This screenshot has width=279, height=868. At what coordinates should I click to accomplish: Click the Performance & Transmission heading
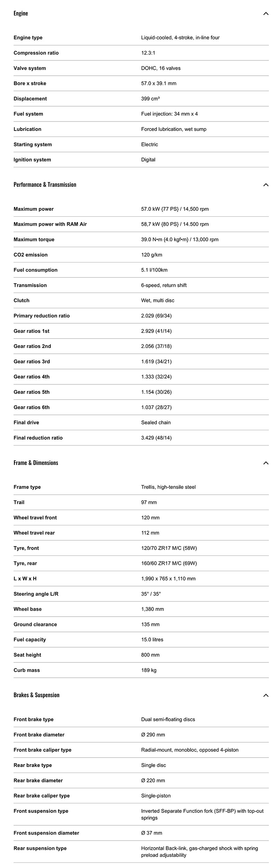(x=45, y=185)
